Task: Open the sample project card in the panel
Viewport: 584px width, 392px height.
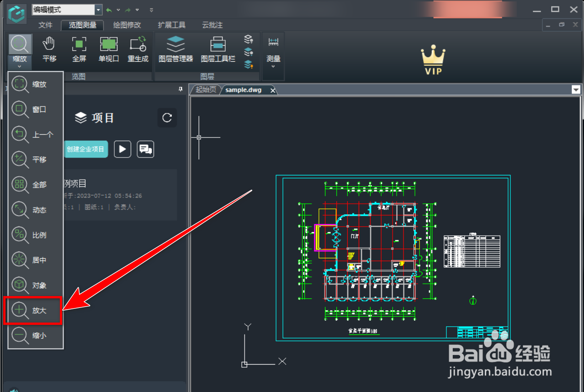Action: (x=120, y=195)
